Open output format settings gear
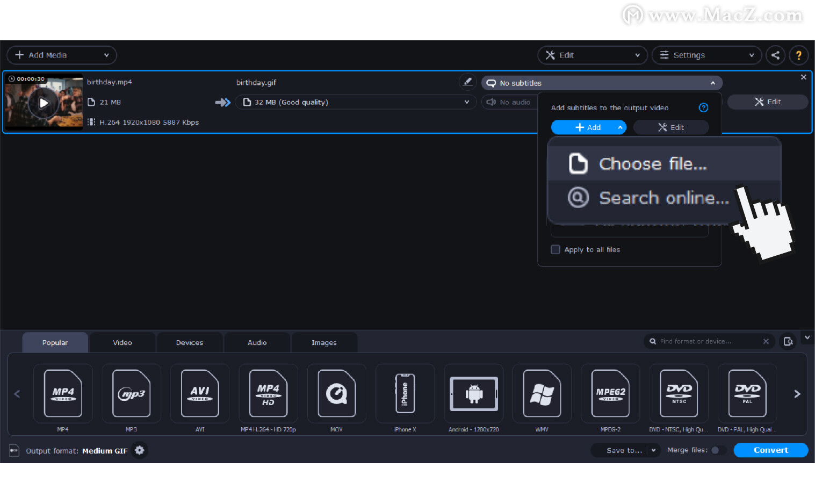This screenshot has width=815, height=504. click(x=140, y=450)
